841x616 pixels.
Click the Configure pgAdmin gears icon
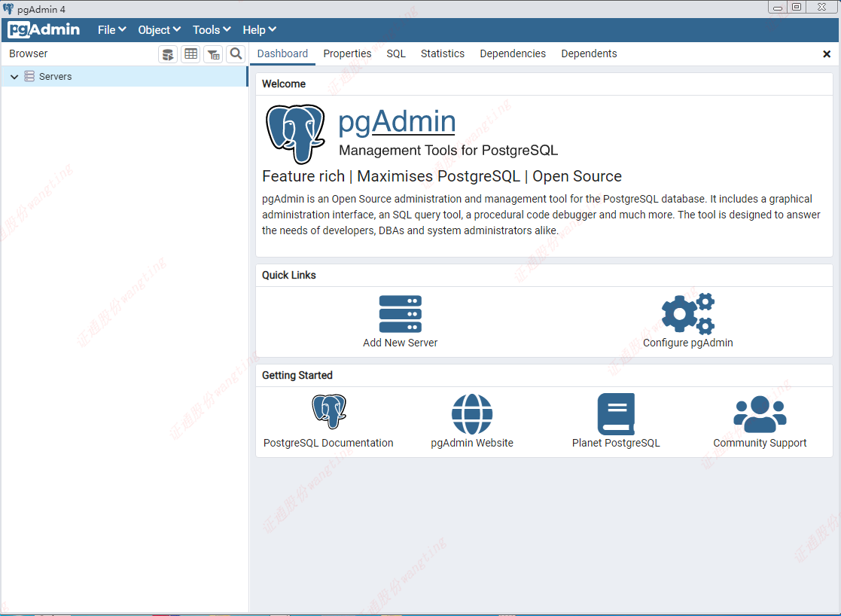point(688,314)
